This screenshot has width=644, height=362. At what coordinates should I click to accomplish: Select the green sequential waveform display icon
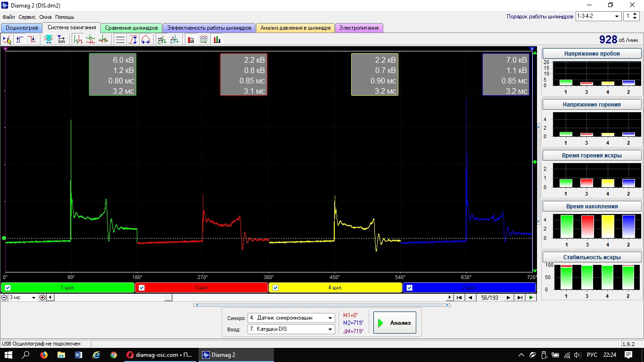pos(78,40)
